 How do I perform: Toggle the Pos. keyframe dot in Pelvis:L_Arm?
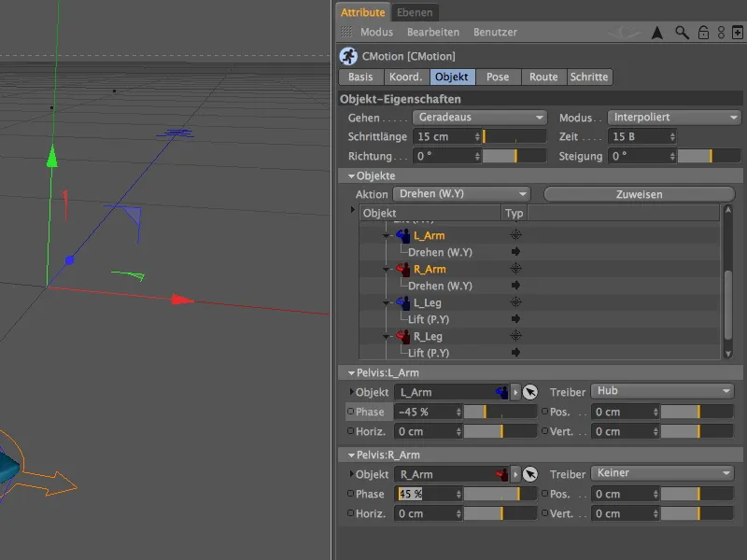(545, 411)
